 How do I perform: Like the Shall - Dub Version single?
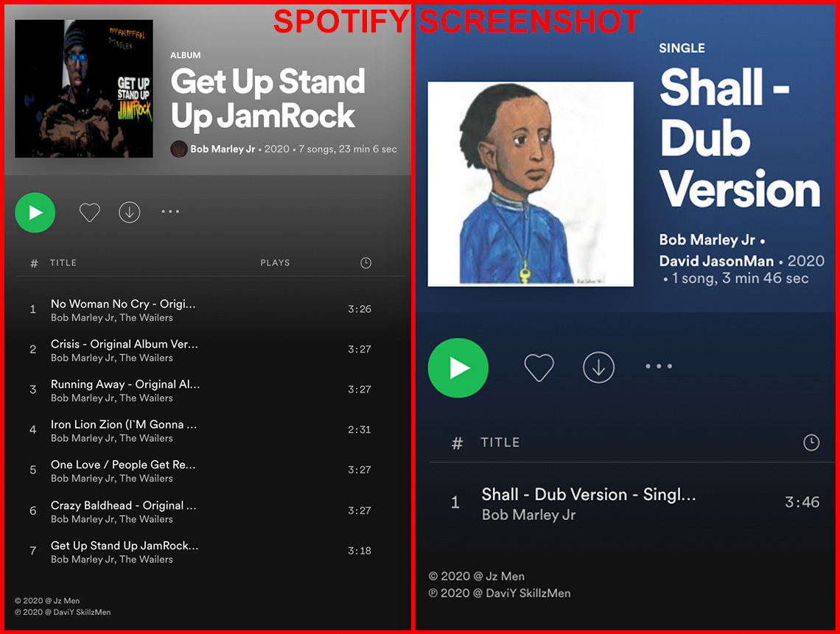(539, 367)
